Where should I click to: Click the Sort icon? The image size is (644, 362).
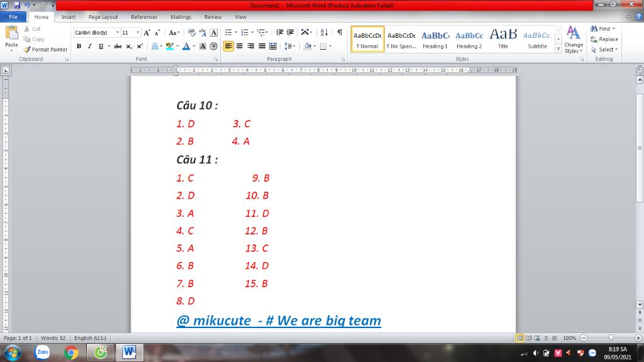[x=324, y=33]
